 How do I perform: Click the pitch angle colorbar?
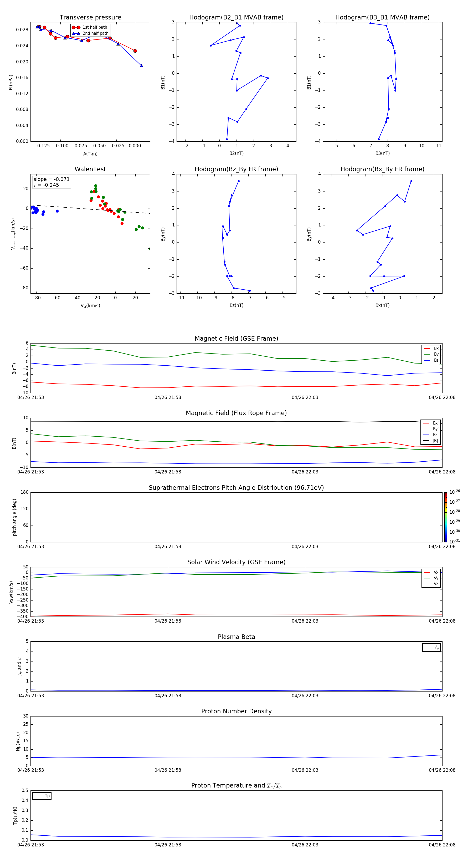(x=445, y=517)
